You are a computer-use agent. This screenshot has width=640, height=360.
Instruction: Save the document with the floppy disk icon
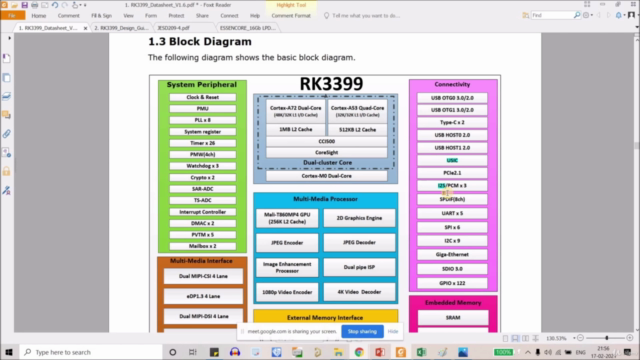pos(24,5)
